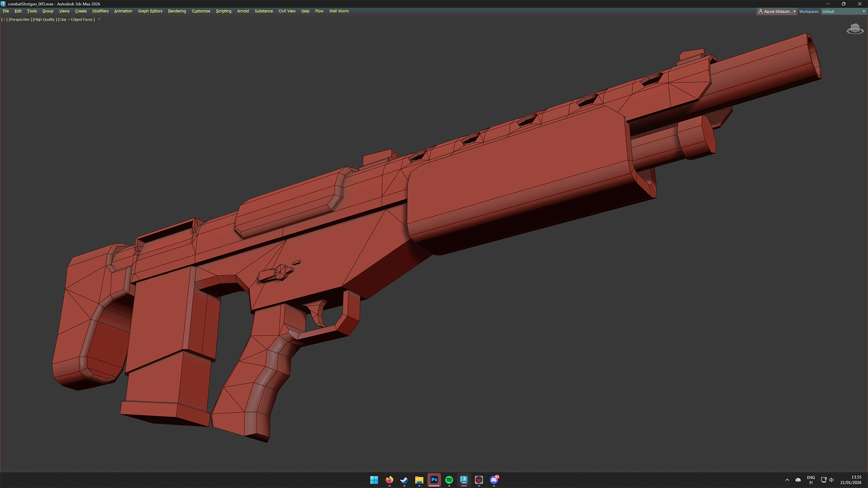The image size is (868, 488).
Task: Click the viewport filter funnel icon
Action: pyautogui.click(x=99, y=20)
